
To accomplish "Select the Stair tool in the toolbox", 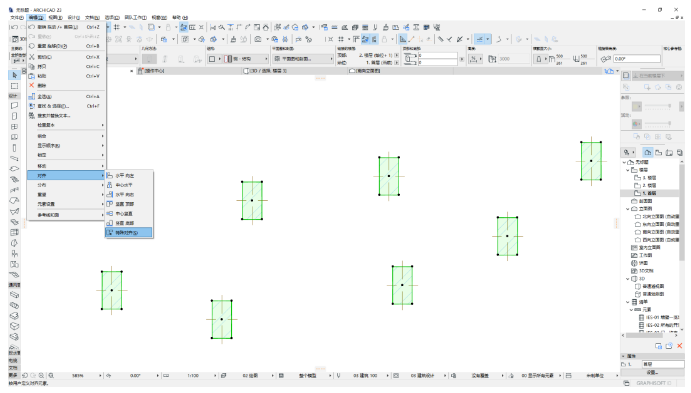I will click(14, 180).
